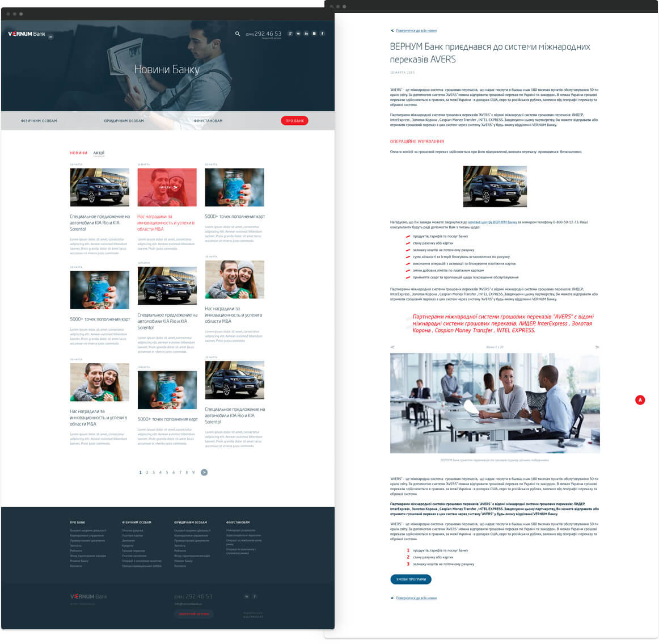Open top-row headline '5000+ точек пополнения карт'
This screenshot has height=644, width=659.
235,217
